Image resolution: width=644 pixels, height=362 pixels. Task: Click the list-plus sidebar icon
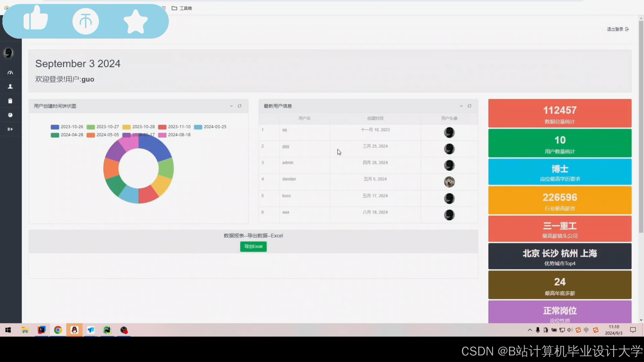tap(10, 129)
